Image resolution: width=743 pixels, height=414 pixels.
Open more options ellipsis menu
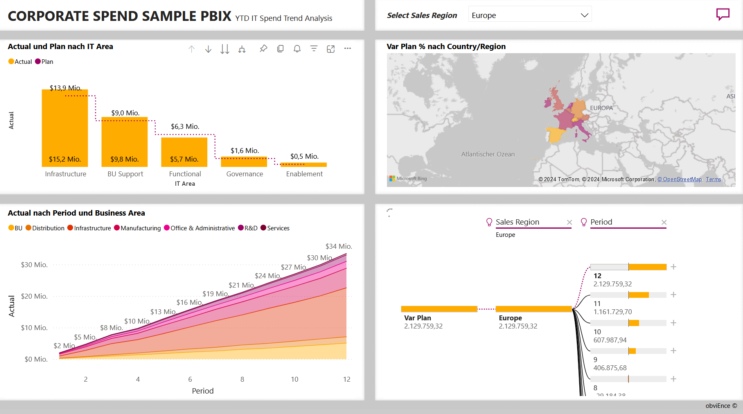coord(347,48)
